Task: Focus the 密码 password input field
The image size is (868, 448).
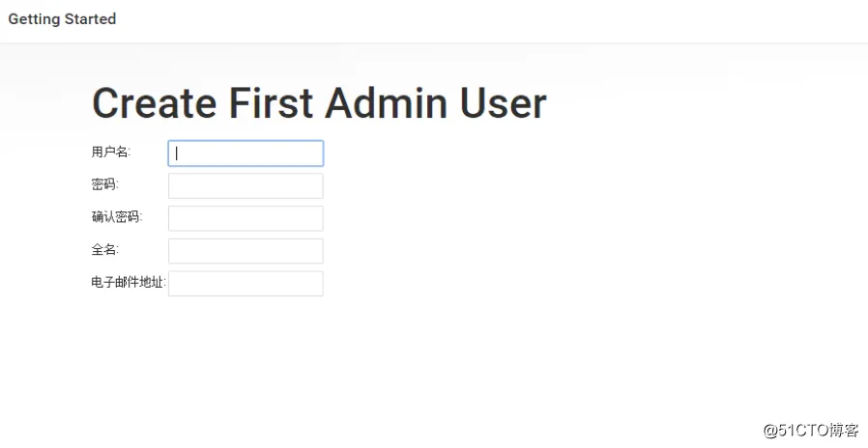Action: coord(246,185)
